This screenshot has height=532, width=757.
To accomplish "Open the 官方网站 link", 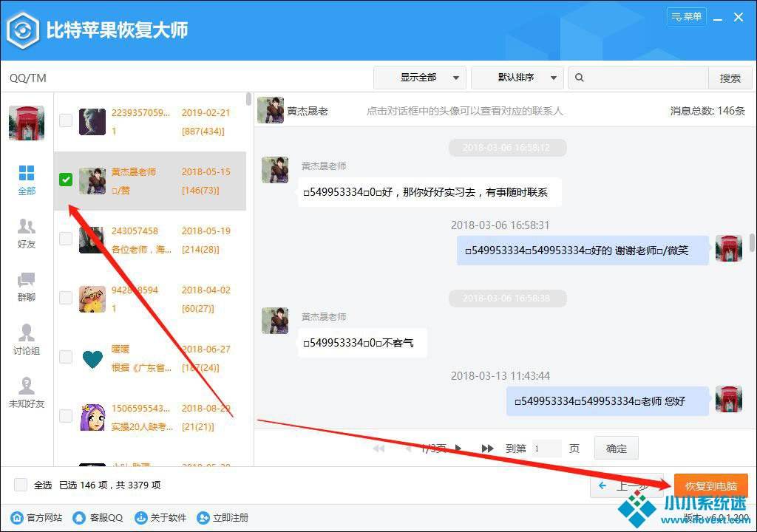I will pyautogui.click(x=37, y=517).
